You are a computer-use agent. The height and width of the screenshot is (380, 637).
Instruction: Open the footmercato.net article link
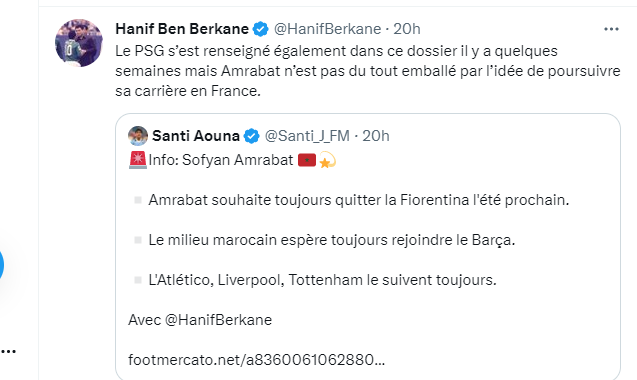point(256,360)
